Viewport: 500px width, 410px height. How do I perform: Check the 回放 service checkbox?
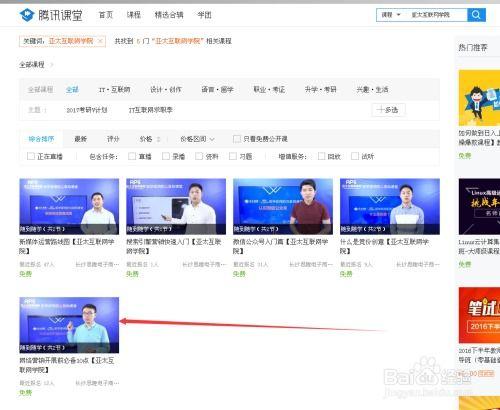(x=321, y=156)
